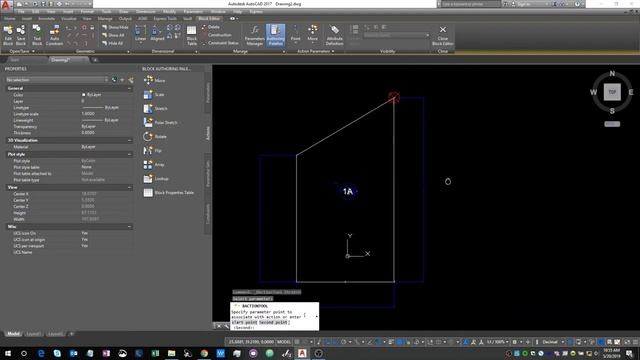Viewport: 640px width, 360px height.
Task: Collapse the 3D Visualization section
Action: pyautogui.click(x=129, y=140)
